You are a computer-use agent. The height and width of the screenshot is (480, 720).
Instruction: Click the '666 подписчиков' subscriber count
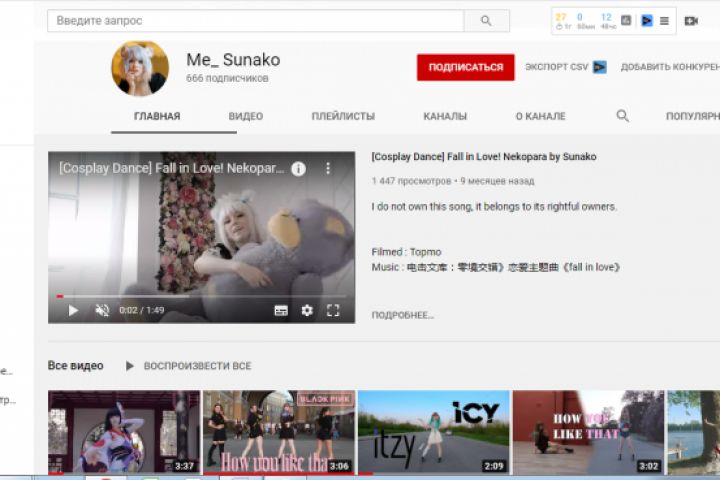[227, 78]
